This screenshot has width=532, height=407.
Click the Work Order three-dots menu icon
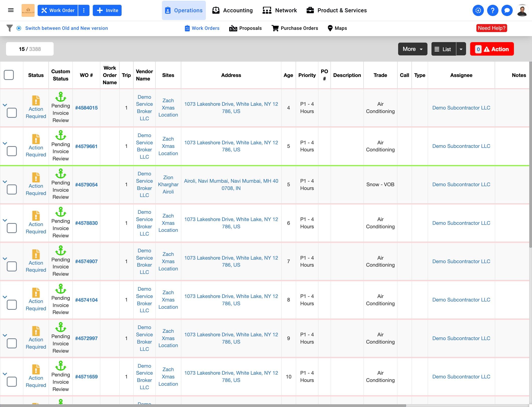tap(84, 10)
